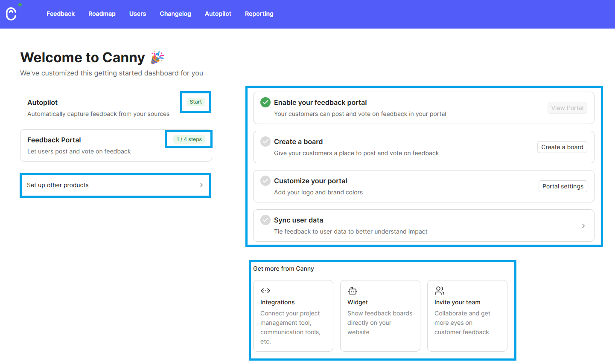Open the Integrations card
This screenshot has width=615, height=364.
point(293,316)
